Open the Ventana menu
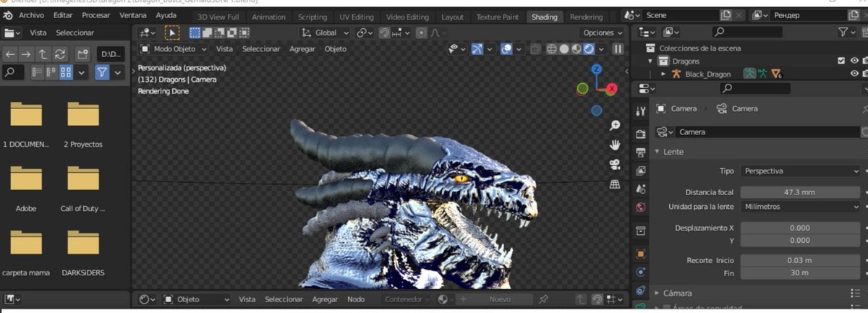This screenshot has width=868, height=313. click(132, 15)
